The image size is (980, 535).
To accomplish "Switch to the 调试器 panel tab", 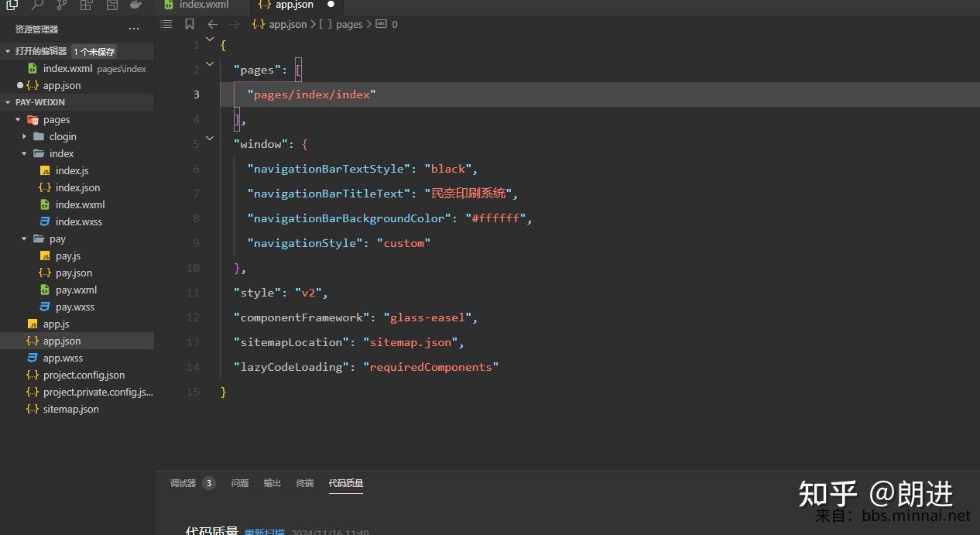I will (183, 483).
